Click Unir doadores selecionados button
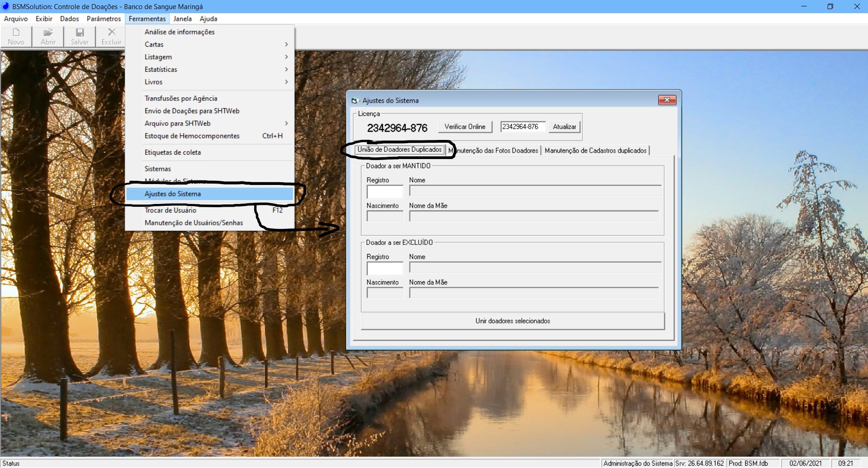 [513, 321]
